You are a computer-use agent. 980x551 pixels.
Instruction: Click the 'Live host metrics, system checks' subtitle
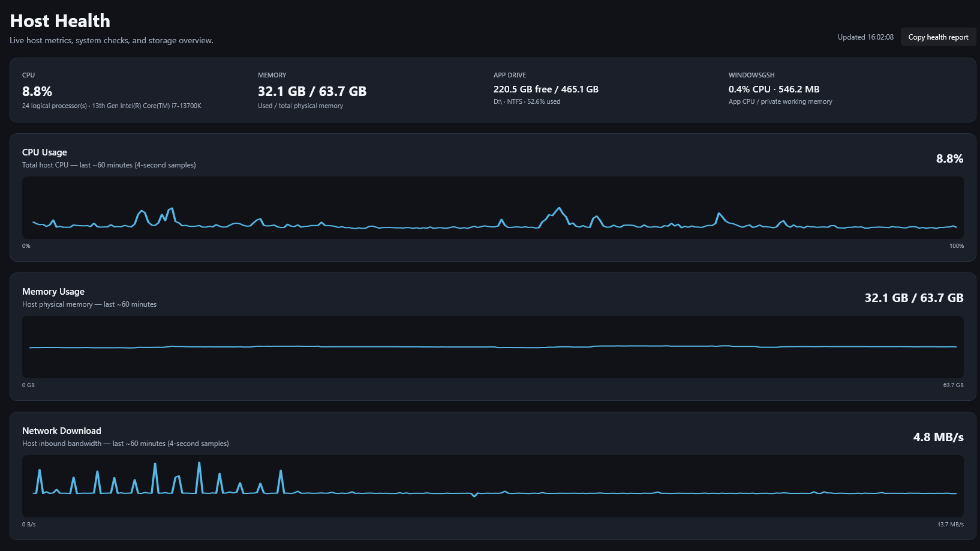[x=112, y=41]
